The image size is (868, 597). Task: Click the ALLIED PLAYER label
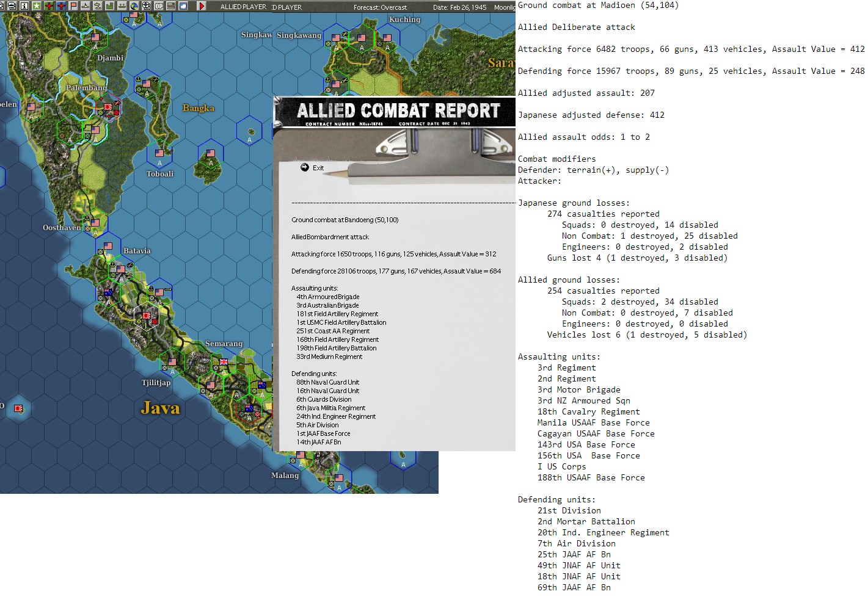coord(243,7)
